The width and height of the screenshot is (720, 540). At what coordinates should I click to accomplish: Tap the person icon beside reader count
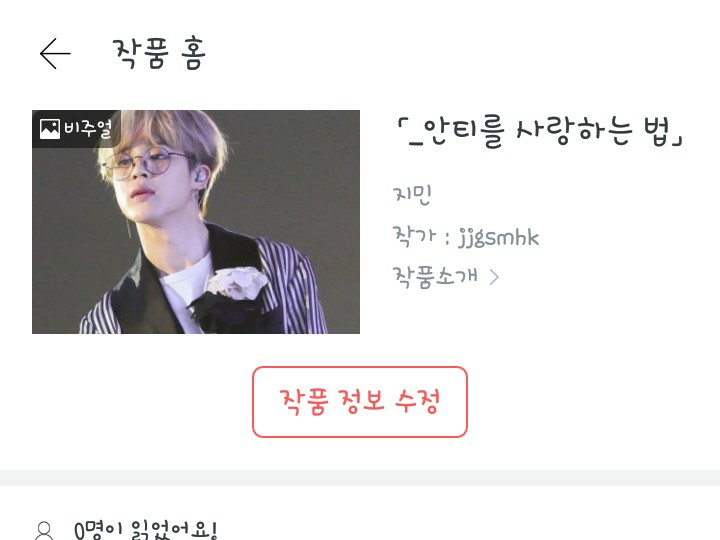(44, 531)
